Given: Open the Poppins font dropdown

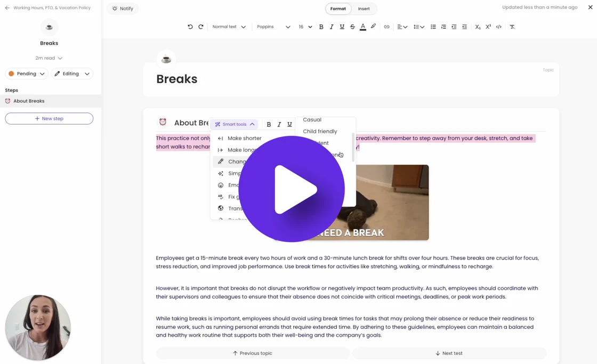Looking at the screenshot, I should (x=273, y=27).
